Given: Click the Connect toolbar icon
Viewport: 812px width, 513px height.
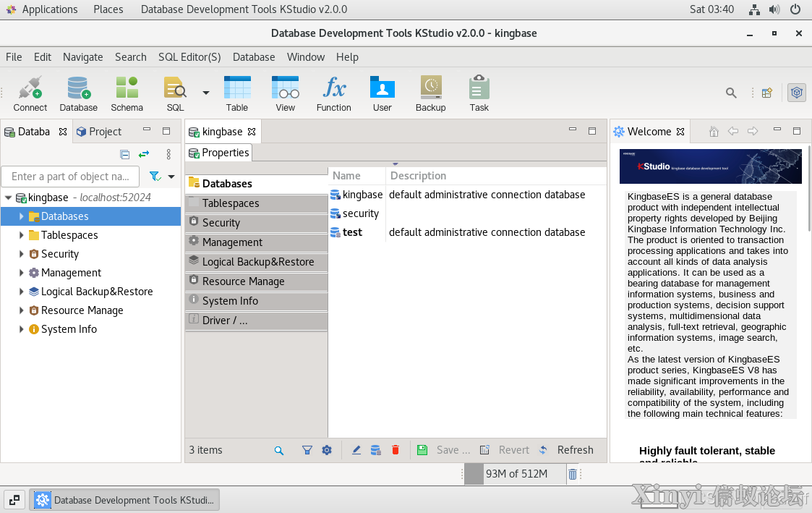Looking at the screenshot, I should [30, 93].
